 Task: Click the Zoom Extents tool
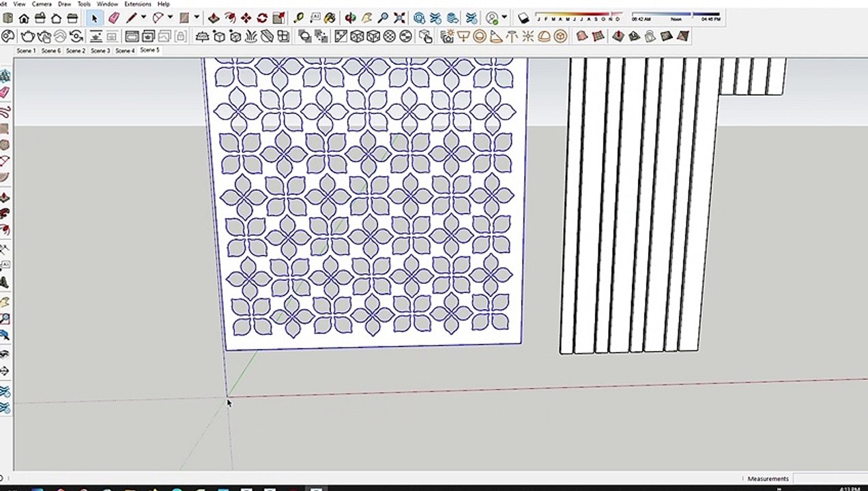click(x=399, y=18)
